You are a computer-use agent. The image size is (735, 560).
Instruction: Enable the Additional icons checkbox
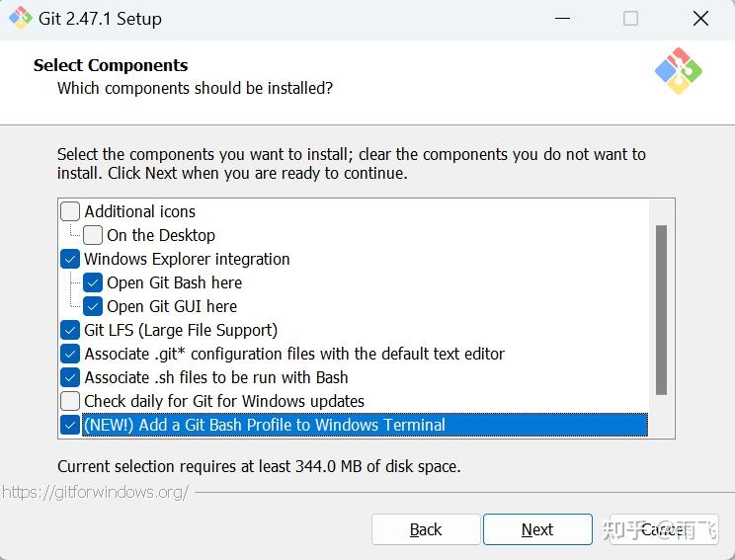coord(70,211)
